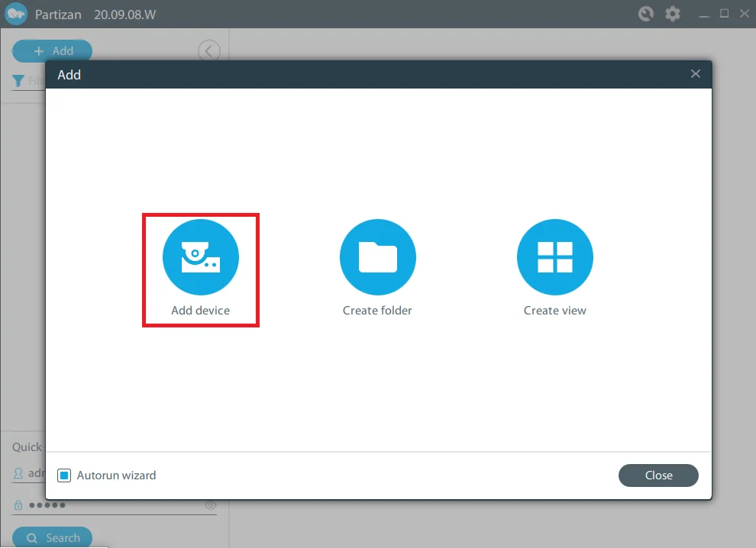Open the language globe icon
The width and height of the screenshot is (756, 548).
click(645, 13)
